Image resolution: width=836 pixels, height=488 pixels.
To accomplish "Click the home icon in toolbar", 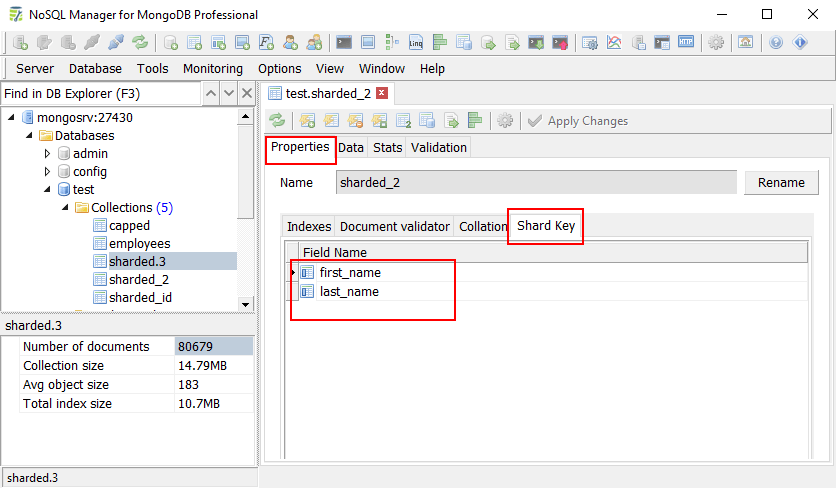I will [x=745, y=43].
